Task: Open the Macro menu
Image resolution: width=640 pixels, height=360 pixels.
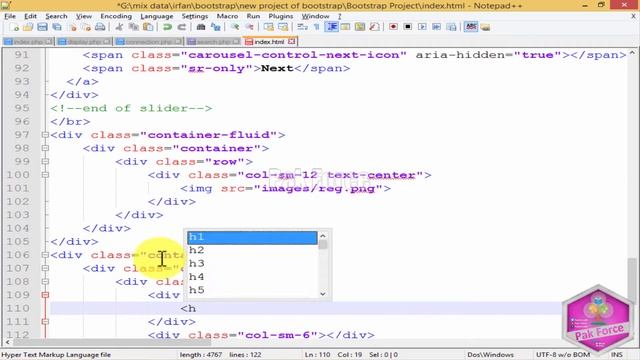Action: point(227,16)
